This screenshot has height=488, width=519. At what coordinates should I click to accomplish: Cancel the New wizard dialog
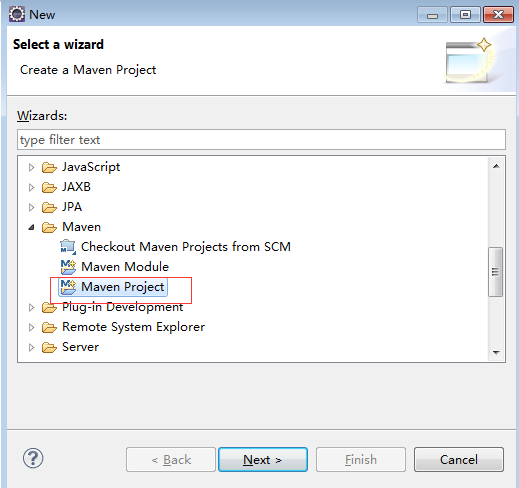(x=459, y=460)
